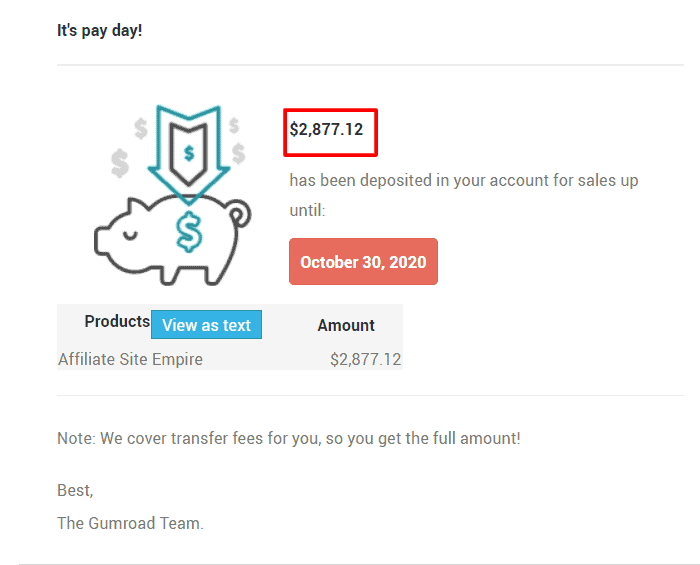
Task: Click the "Best," closing line
Action: [x=75, y=491]
